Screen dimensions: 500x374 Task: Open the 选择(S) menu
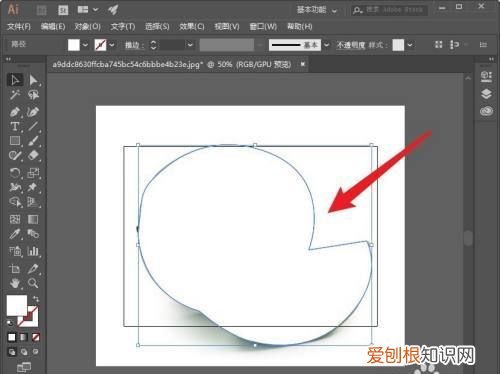(157, 27)
